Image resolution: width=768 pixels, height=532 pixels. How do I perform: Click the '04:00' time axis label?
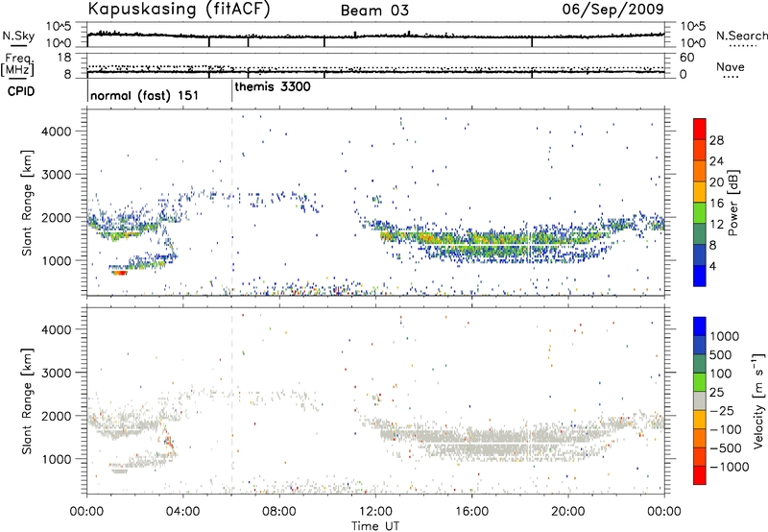[183, 512]
